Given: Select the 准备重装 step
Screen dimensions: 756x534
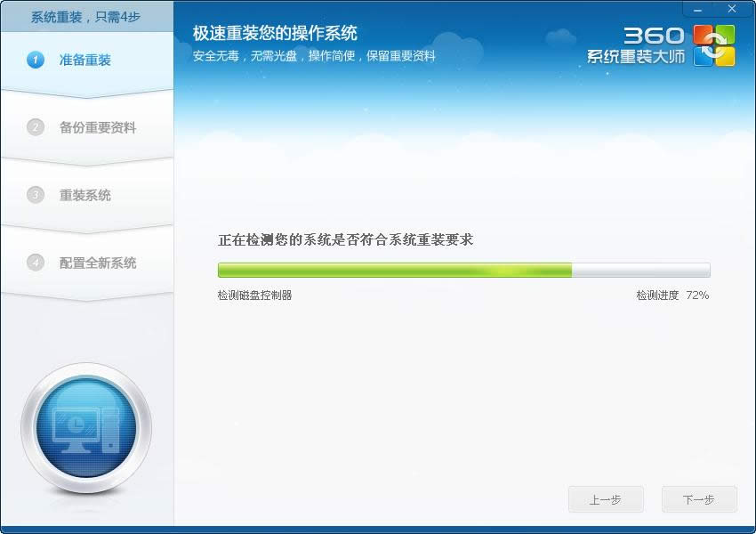Looking at the screenshot, I should click(85, 60).
